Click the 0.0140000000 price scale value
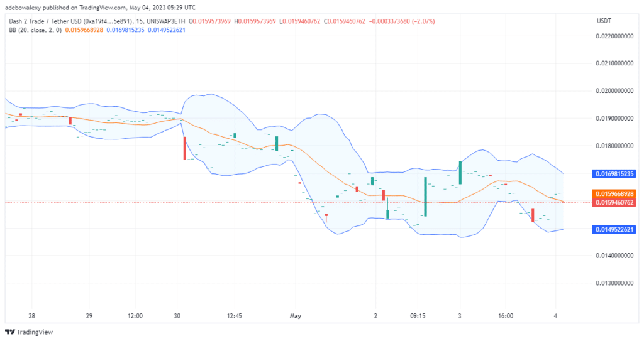This screenshot has width=644, height=341. pos(614,256)
